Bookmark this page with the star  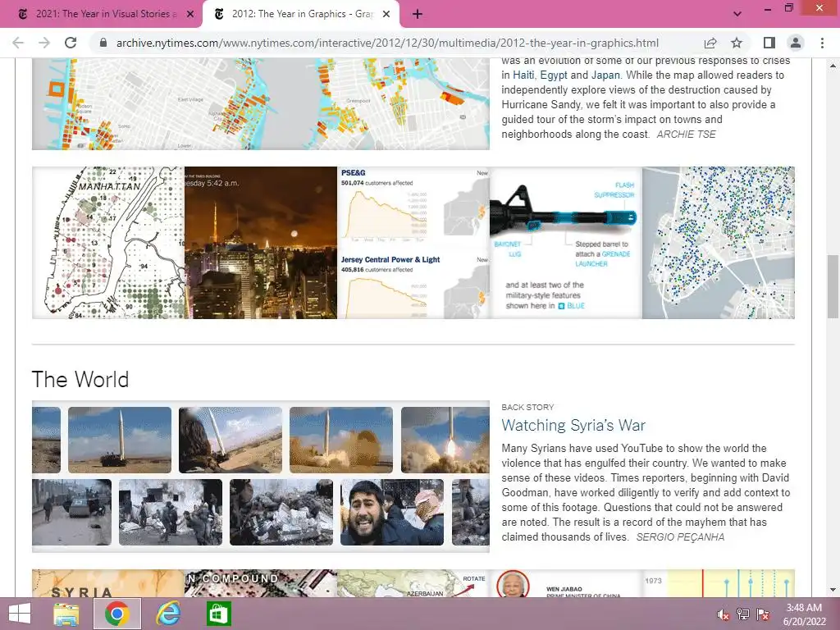[737, 43]
